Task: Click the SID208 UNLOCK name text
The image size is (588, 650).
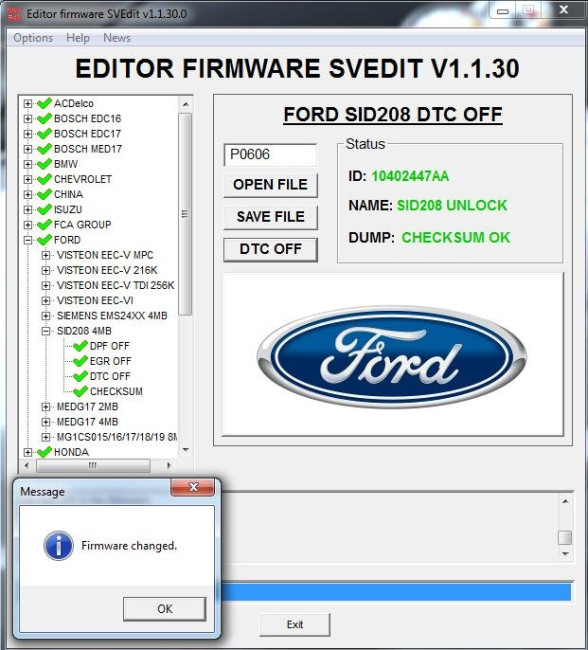Action: click(x=452, y=205)
